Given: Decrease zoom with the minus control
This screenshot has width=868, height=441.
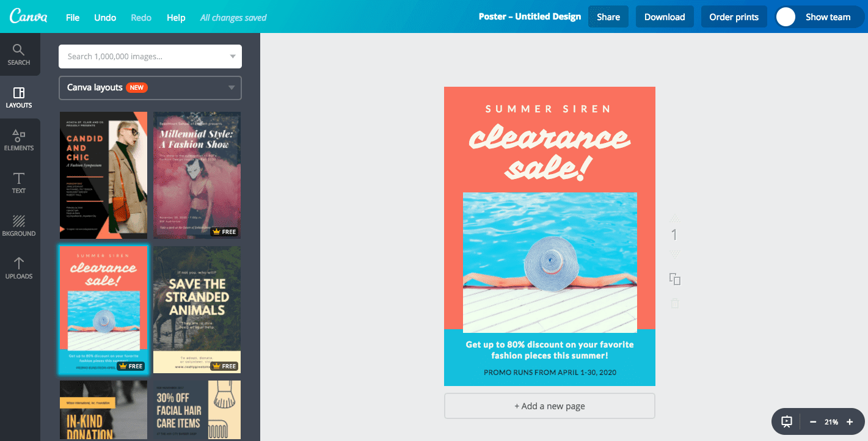Looking at the screenshot, I should (x=812, y=421).
